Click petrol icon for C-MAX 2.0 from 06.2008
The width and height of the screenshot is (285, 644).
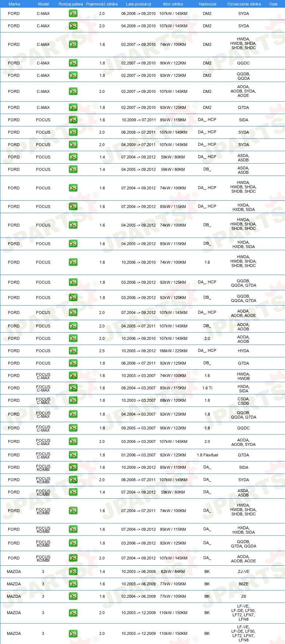point(73,13)
